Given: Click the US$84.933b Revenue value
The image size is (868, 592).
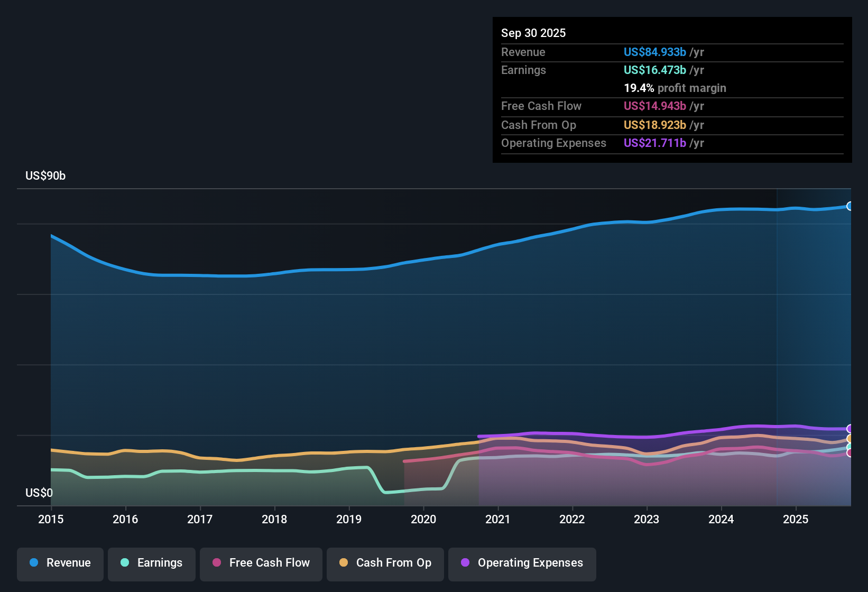Looking at the screenshot, I should pos(654,52).
